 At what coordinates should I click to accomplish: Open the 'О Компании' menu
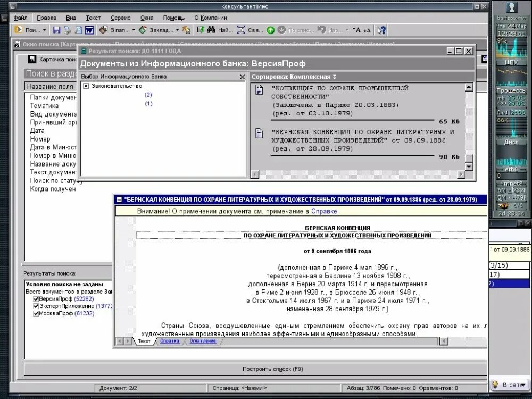pos(210,18)
